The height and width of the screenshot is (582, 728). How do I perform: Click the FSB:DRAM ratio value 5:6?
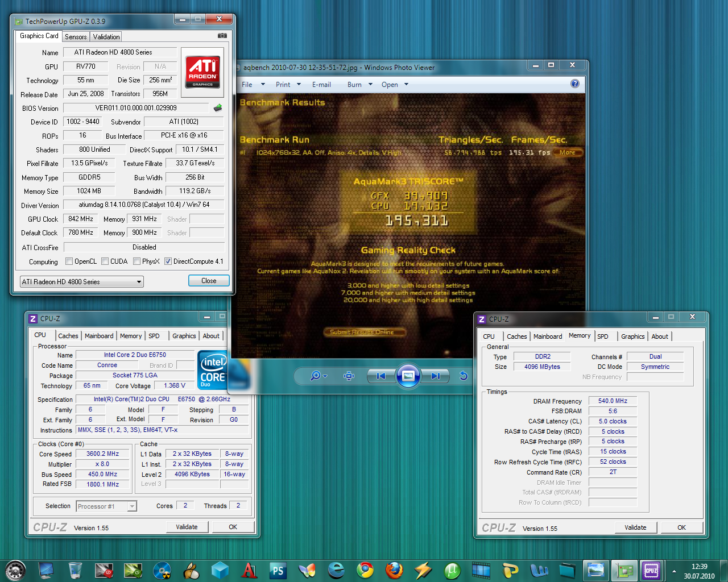click(x=613, y=411)
